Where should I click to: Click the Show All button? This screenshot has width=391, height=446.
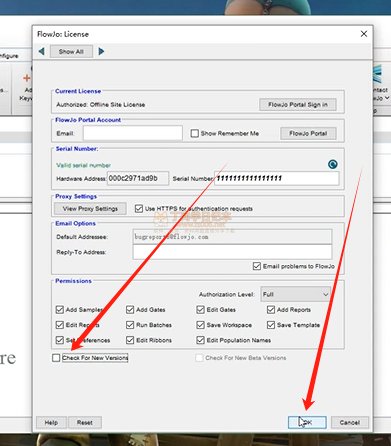[x=71, y=52]
